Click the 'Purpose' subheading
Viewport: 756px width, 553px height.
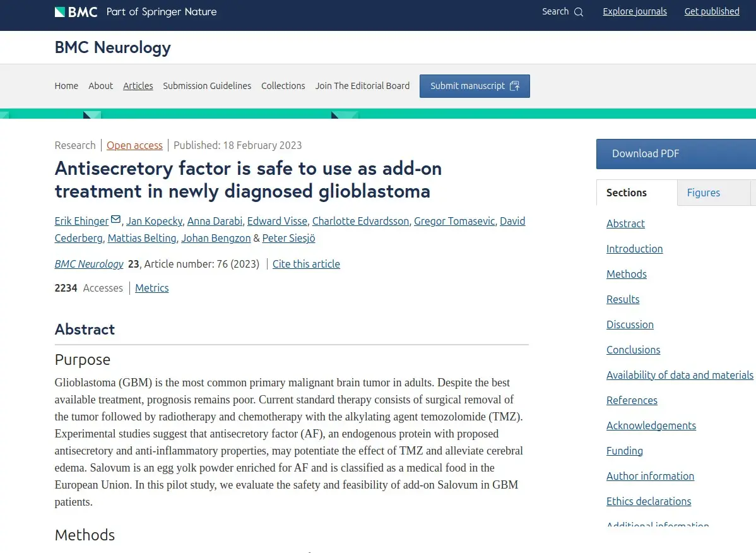point(83,360)
